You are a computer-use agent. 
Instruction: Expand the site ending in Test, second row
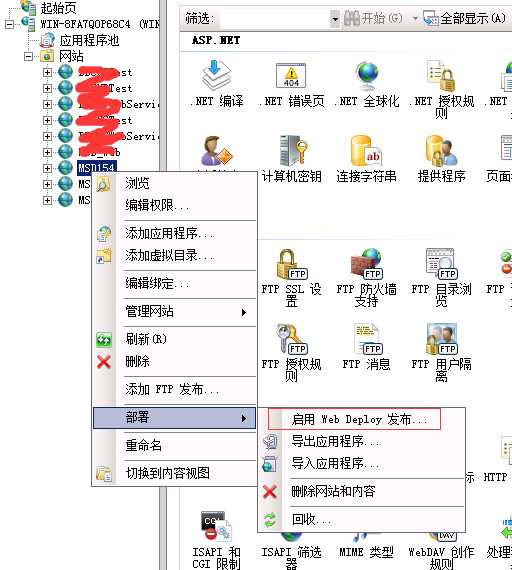47,88
